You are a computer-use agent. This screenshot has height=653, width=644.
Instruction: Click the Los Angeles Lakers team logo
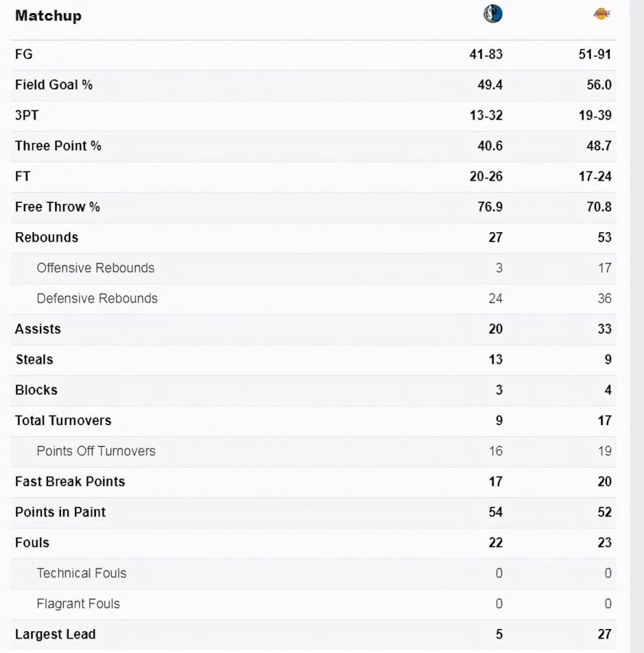602,14
